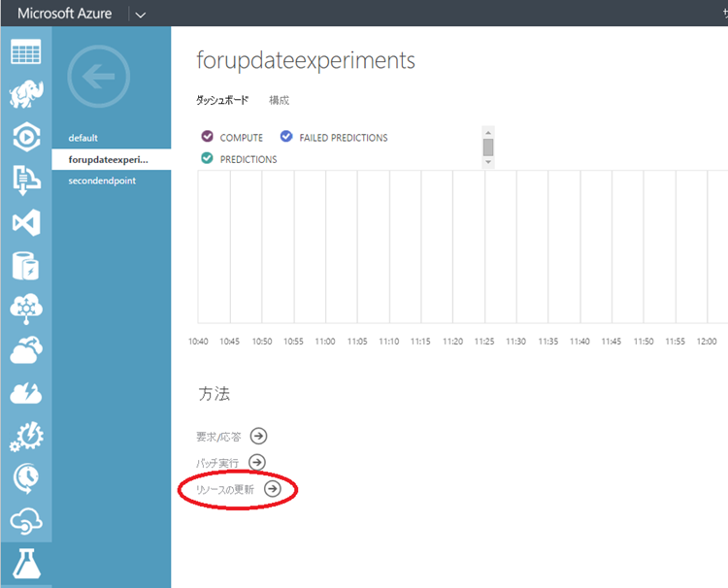Click the metrics list scroll-down arrow
Viewport: 728px width, 588px height.
coord(488,162)
